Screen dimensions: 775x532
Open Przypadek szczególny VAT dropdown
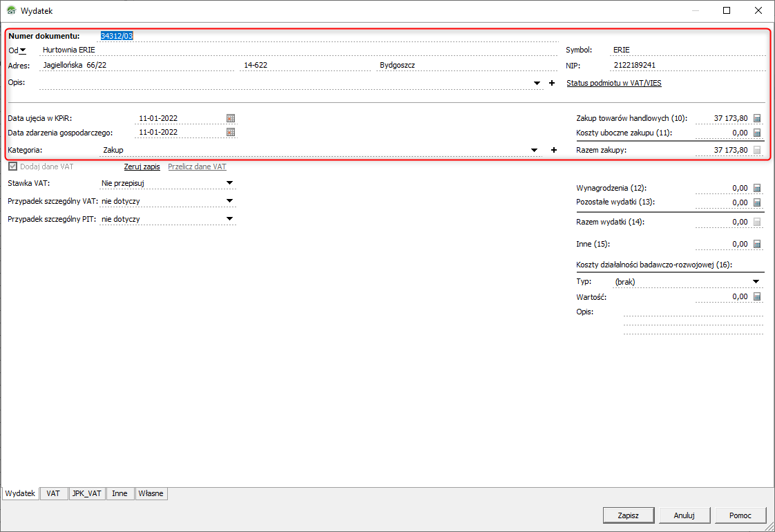pos(229,201)
